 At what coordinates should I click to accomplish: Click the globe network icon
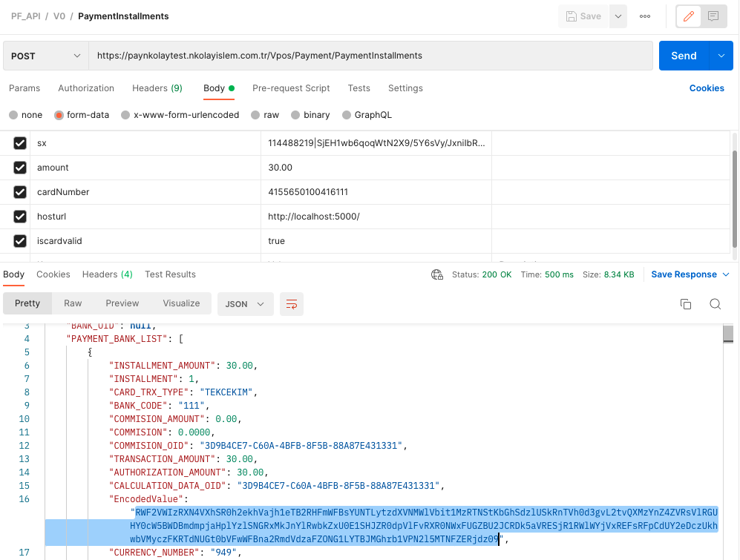(x=437, y=274)
